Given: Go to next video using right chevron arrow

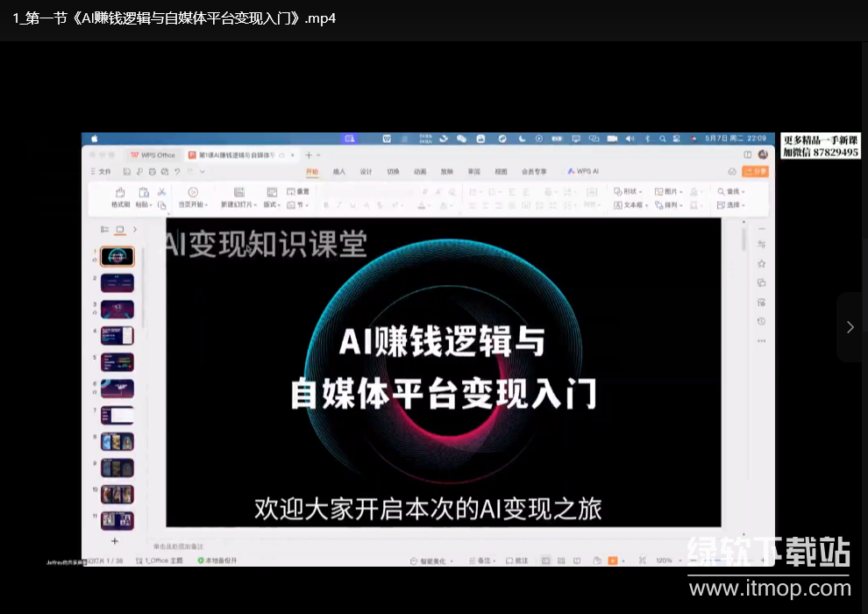Looking at the screenshot, I should (x=850, y=327).
